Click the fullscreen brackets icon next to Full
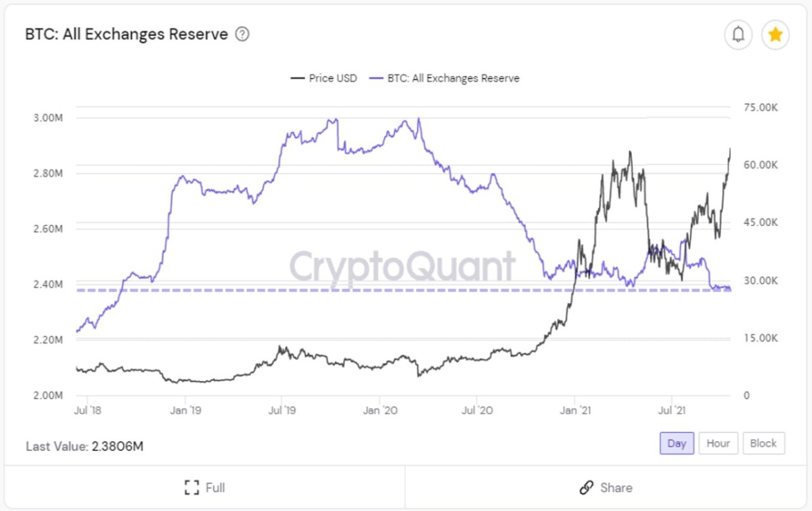The height and width of the screenshot is (511, 812). pos(191,487)
